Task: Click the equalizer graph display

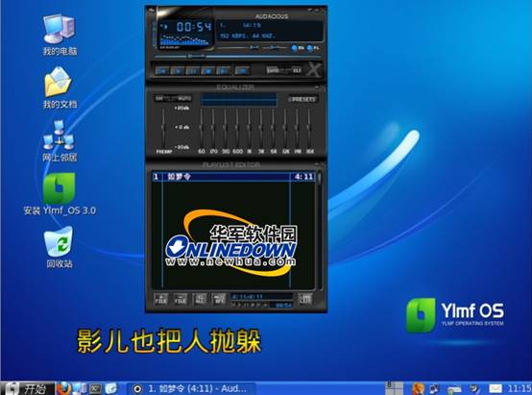Action: click(238, 100)
